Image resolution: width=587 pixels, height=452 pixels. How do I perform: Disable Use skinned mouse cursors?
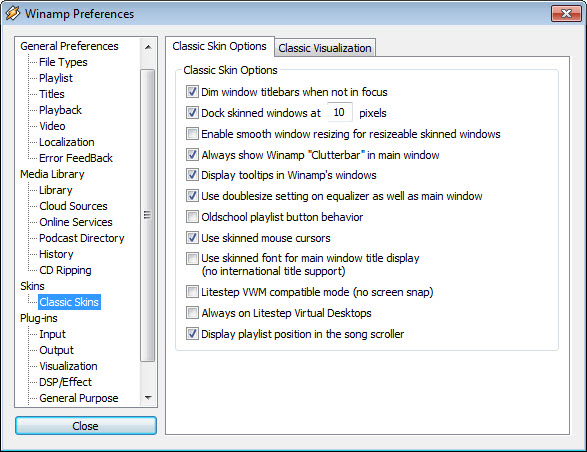click(192, 238)
